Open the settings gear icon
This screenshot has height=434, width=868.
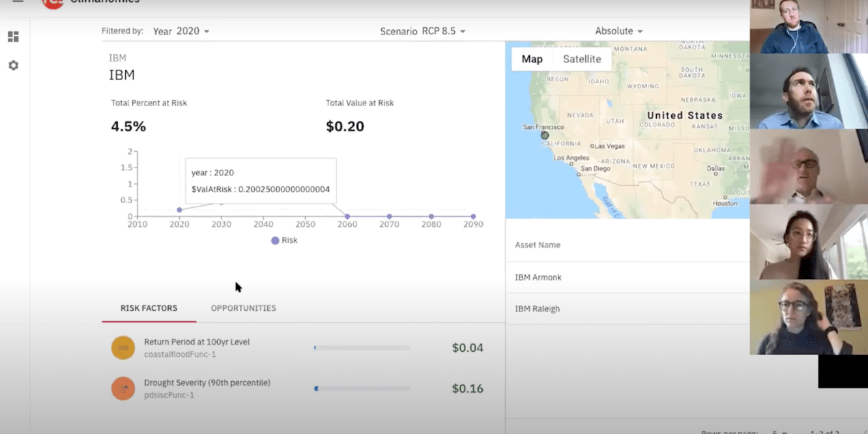tap(13, 66)
